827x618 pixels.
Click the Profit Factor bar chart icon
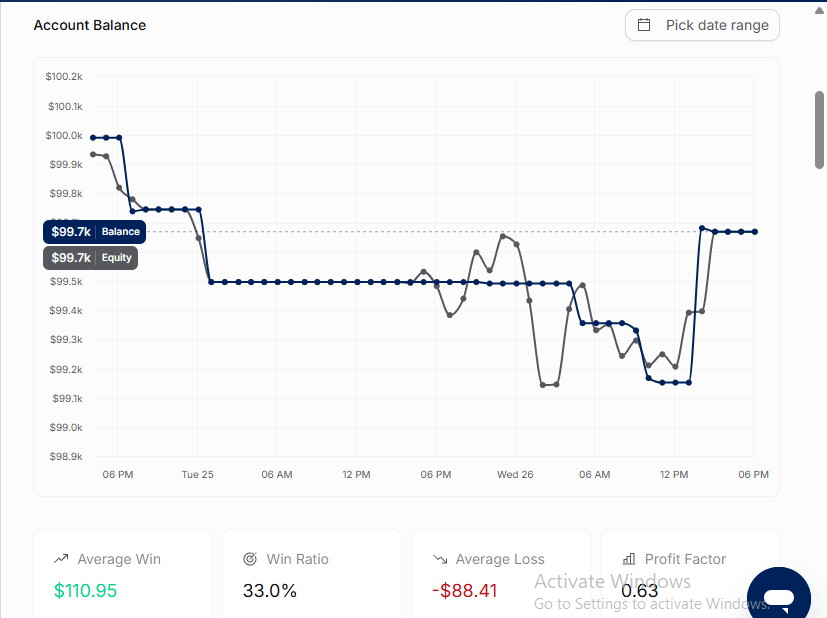(x=629, y=558)
